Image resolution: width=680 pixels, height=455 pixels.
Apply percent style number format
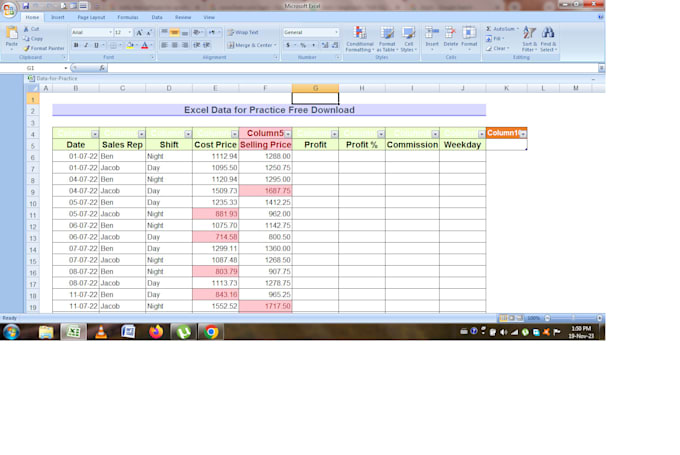[303, 45]
